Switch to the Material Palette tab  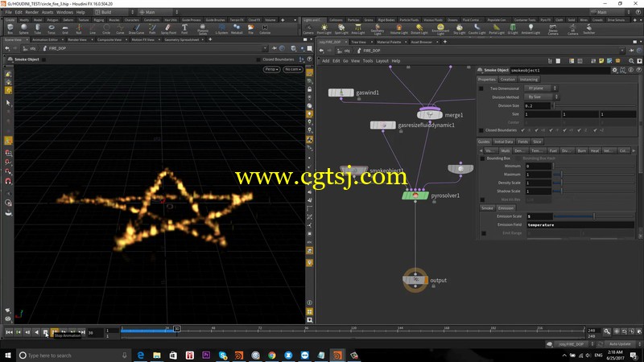pyautogui.click(x=389, y=42)
